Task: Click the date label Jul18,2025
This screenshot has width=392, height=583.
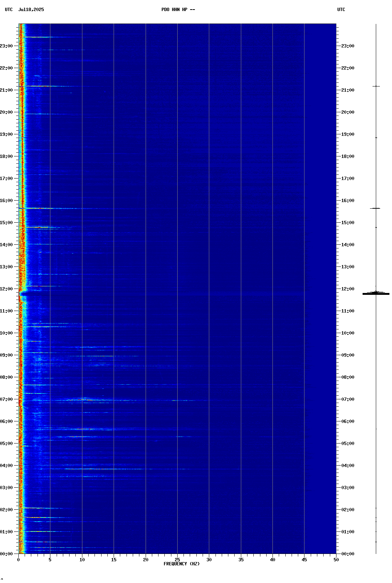Action: coord(31,10)
